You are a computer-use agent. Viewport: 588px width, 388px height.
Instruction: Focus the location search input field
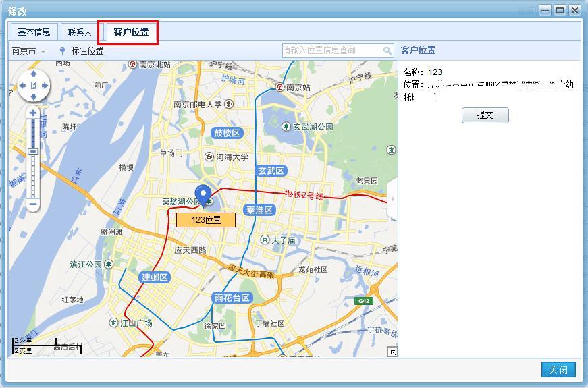[x=331, y=51]
